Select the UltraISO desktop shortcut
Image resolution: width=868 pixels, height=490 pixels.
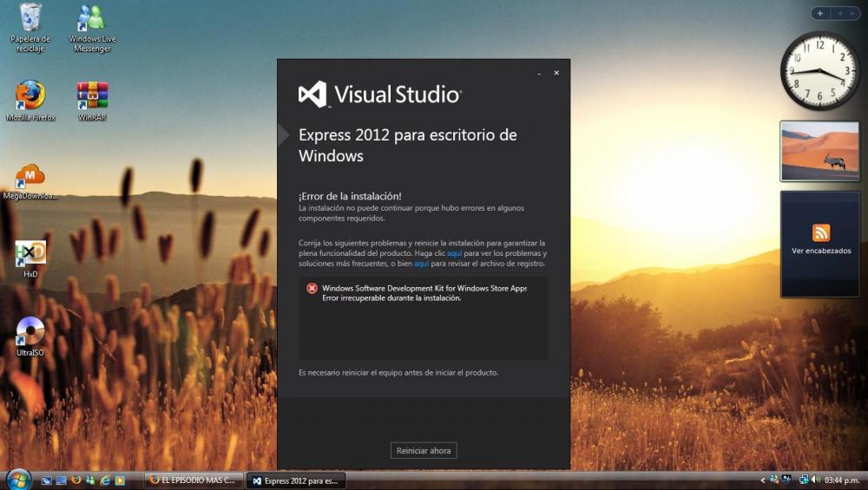[x=30, y=336]
